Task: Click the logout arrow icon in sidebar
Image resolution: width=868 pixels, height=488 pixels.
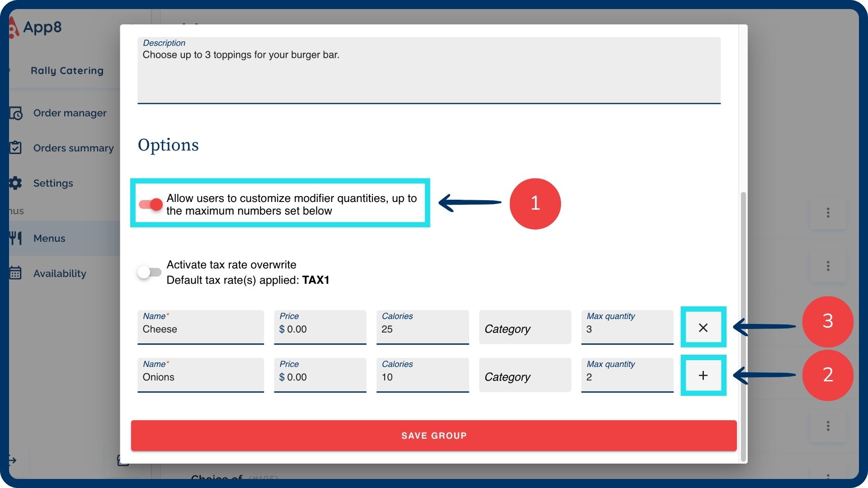Action: pyautogui.click(x=13, y=460)
